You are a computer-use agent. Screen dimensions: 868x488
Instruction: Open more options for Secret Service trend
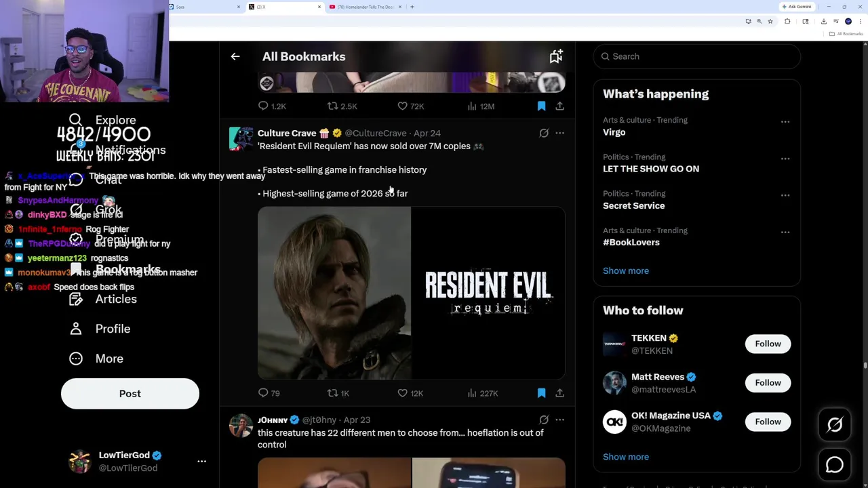785,195
